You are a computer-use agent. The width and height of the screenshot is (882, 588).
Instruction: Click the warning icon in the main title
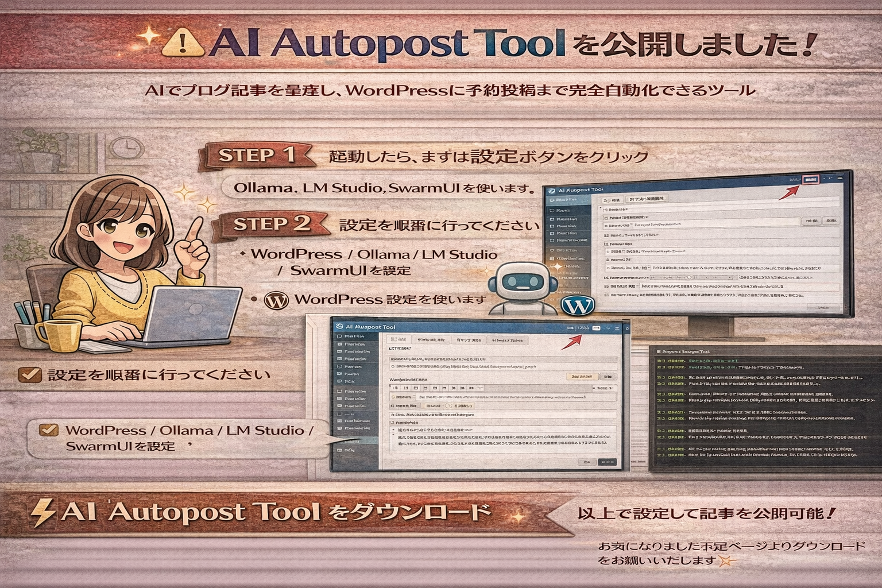[x=183, y=42]
